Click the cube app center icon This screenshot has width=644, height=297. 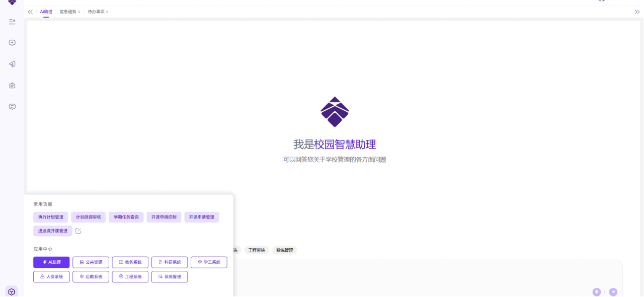[12, 291]
